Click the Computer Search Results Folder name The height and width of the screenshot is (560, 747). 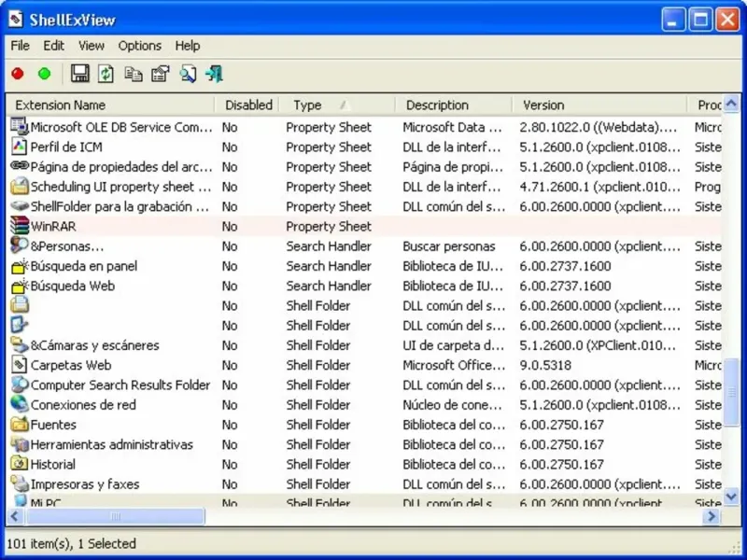(x=120, y=385)
